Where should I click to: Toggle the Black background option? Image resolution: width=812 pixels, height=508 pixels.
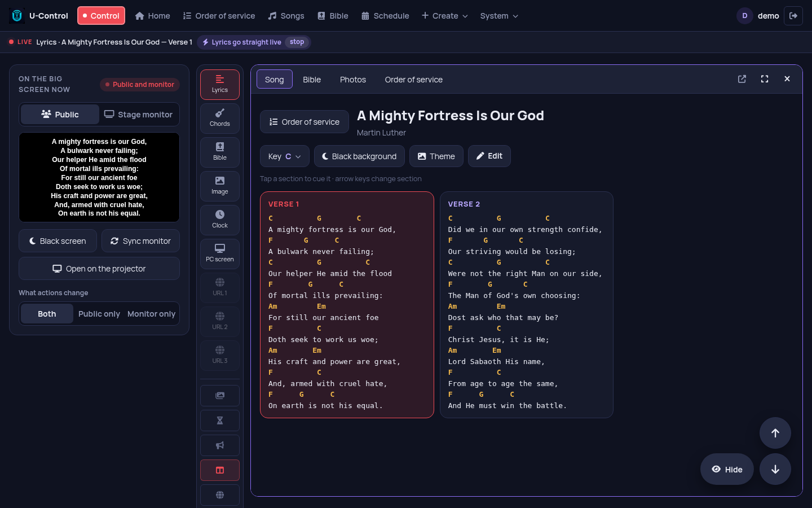point(359,156)
